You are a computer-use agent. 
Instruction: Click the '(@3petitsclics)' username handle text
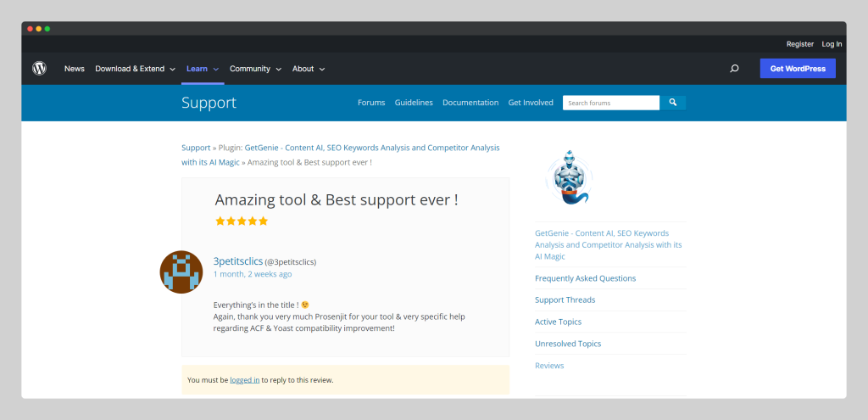(291, 262)
